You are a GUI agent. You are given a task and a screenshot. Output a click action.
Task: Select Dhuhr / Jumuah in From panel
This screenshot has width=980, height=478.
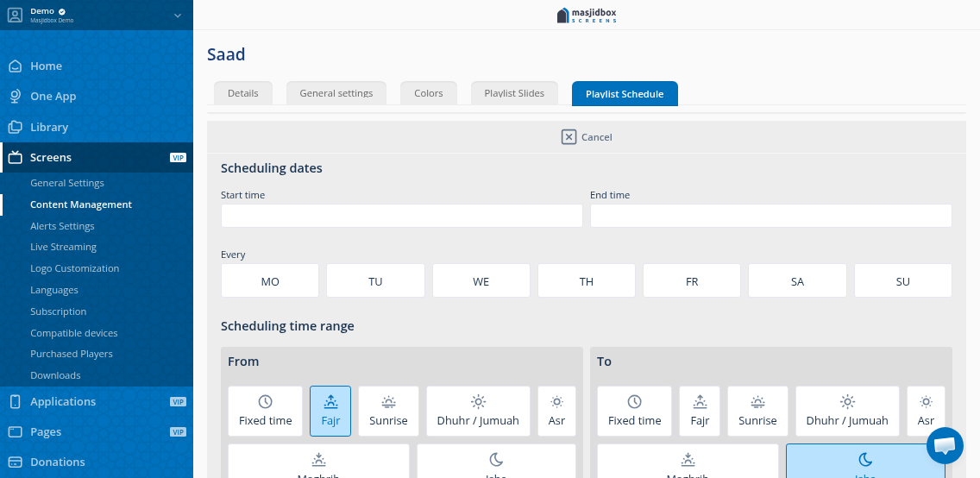pyautogui.click(x=478, y=412)
